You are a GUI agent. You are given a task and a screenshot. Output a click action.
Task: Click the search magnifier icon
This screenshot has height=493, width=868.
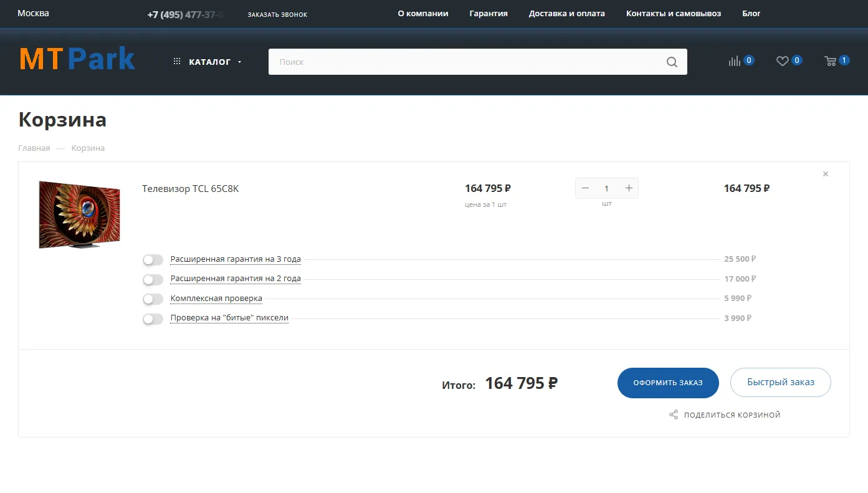672,62
